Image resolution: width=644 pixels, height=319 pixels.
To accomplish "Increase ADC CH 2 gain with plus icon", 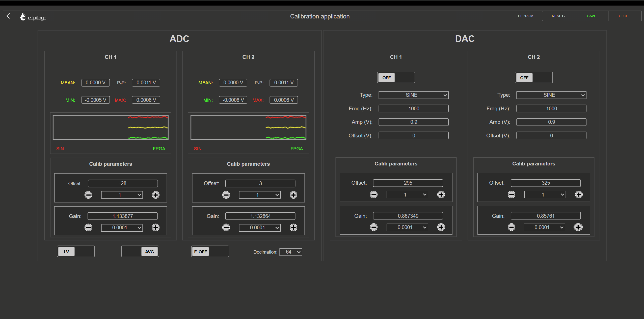I will (293, 228).
